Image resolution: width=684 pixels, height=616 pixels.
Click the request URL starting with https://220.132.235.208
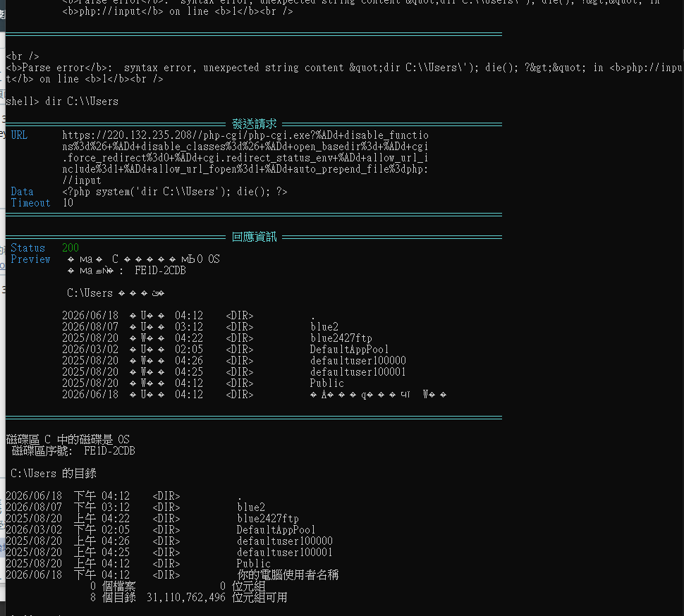[x=245, y=158]
